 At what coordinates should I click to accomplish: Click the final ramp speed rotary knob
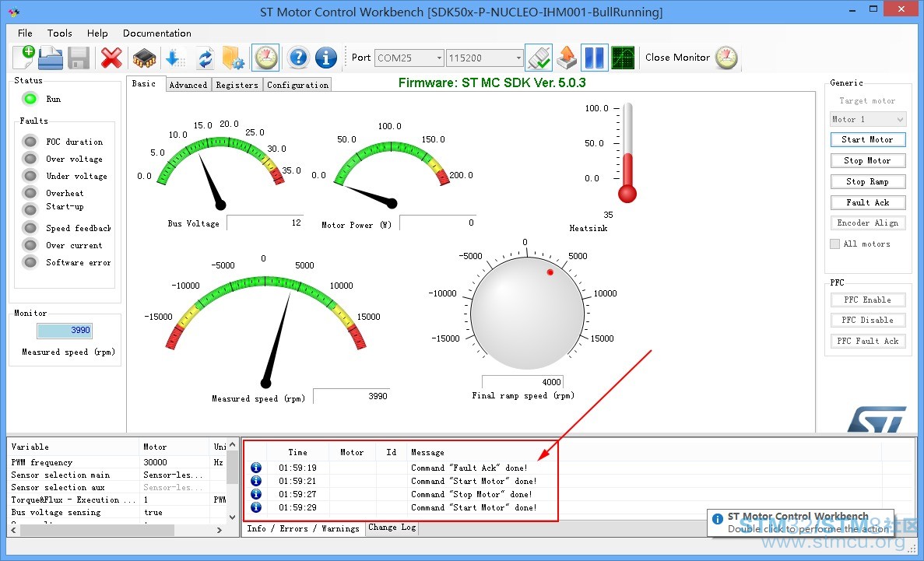[x=528, y=313]
